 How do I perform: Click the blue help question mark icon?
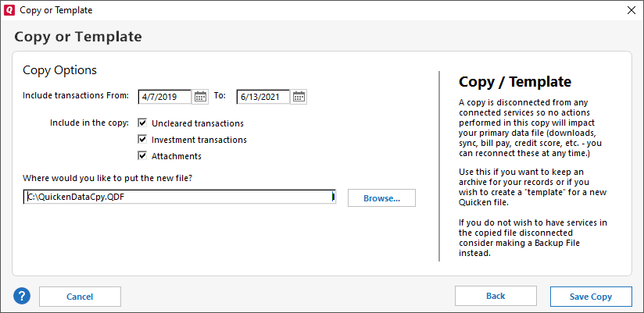[22, 297]
